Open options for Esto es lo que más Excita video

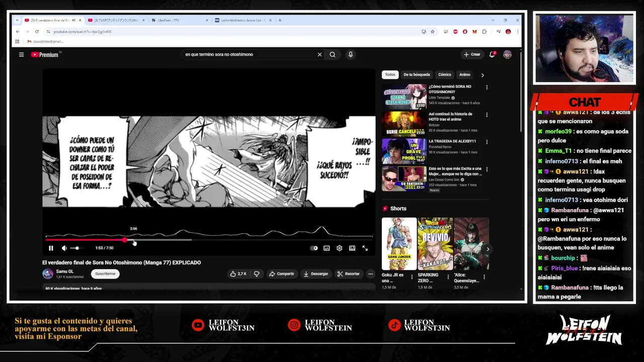487,169
